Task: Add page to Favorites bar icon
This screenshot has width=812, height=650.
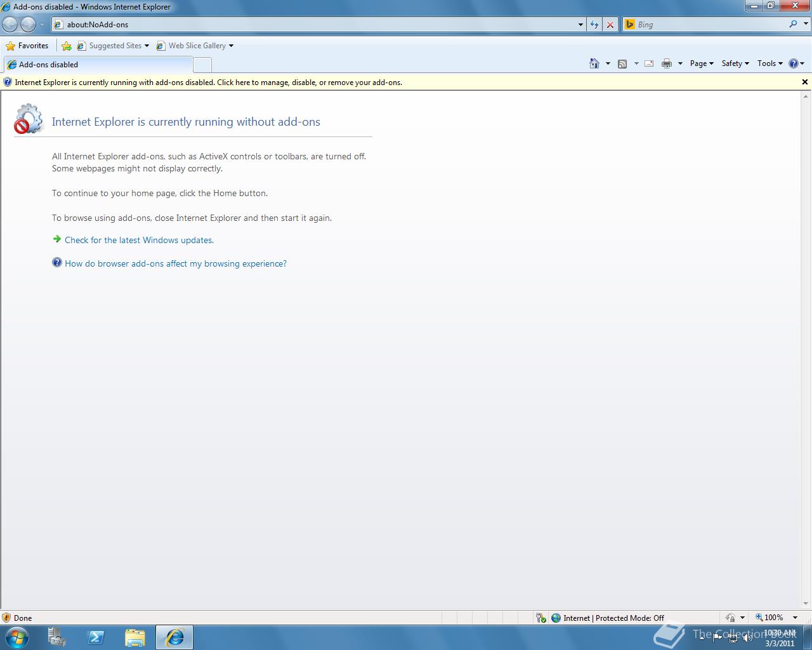Action: coord(67,46)
